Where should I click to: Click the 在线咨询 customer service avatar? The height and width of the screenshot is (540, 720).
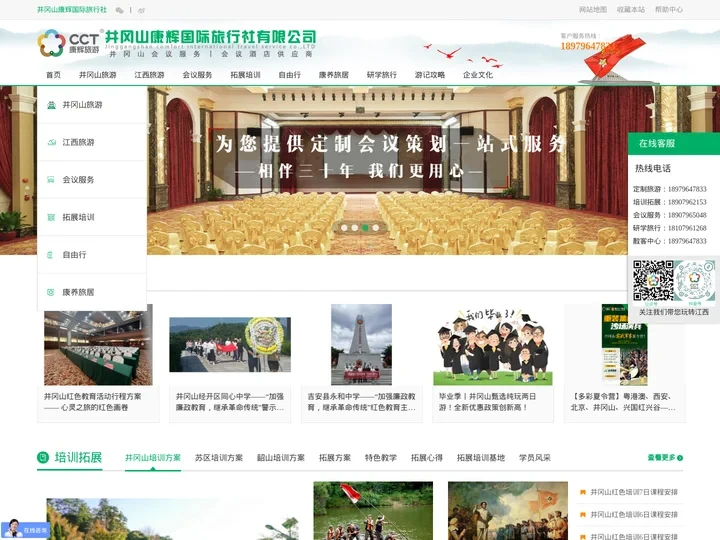[13, 529]
